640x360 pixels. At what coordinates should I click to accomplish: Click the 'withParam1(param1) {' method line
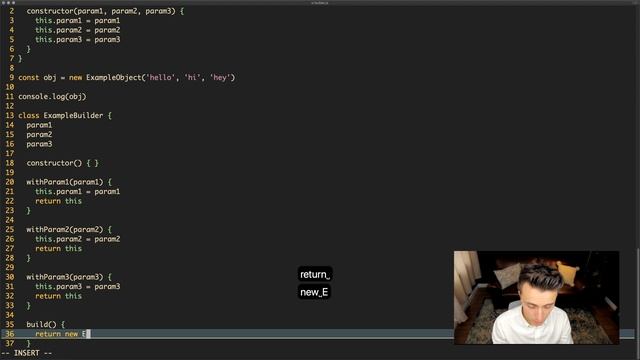pyautogui.click(x=69, y=182)
